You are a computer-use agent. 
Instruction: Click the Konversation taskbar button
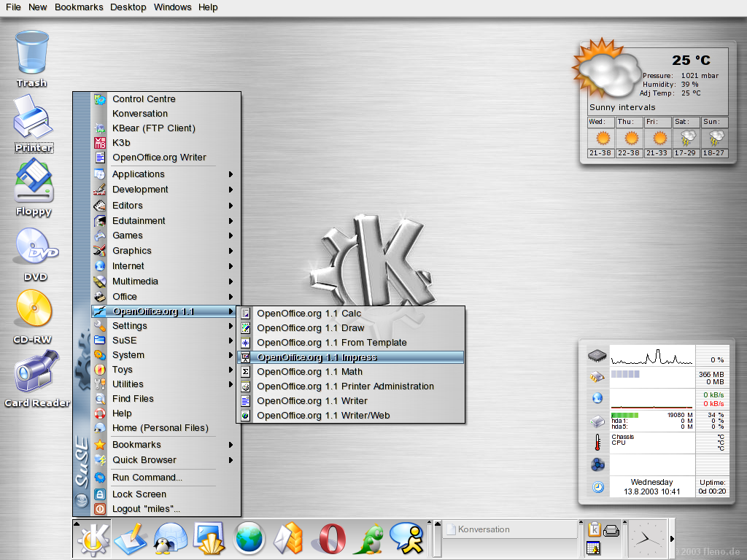510,529
